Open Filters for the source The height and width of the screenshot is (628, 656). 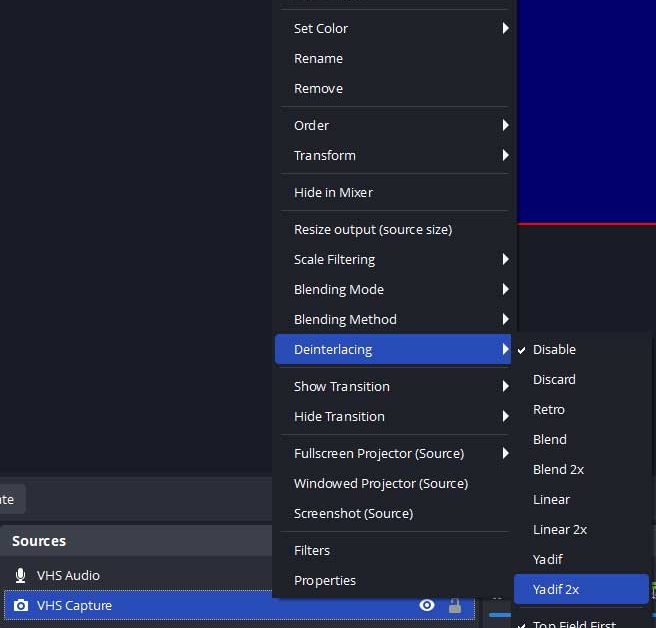point(312,550)
